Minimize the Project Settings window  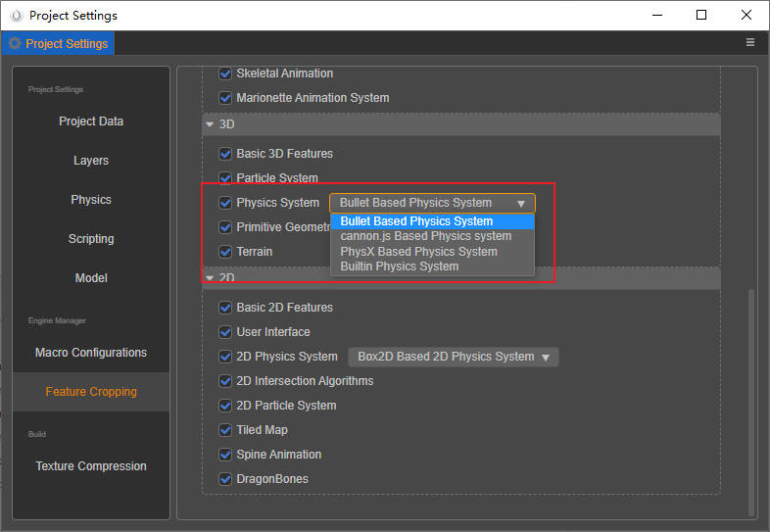pos(657,15)
